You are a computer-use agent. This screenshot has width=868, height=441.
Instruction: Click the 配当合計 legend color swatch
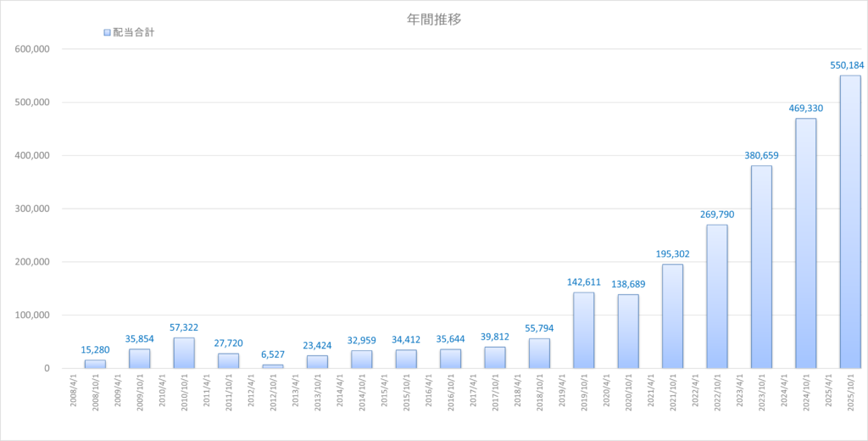click(106, 32)
